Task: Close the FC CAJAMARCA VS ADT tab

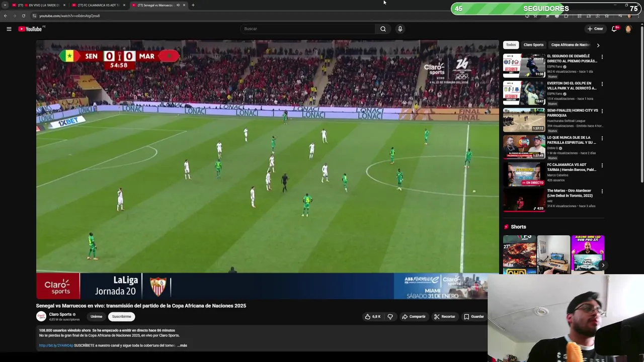Action: coord(124,5)
